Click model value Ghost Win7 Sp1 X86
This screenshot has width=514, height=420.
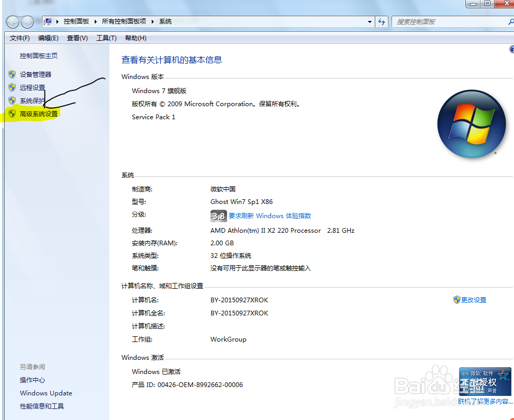point(242,202)
